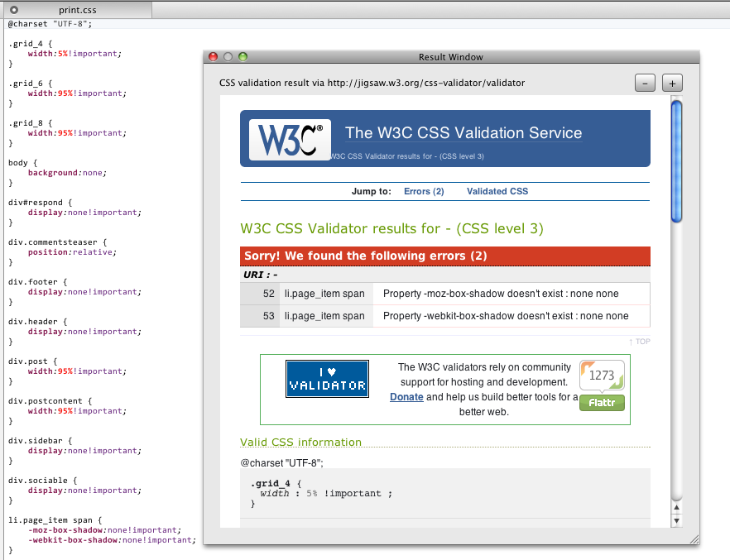
Task: Click the div.sociable selector in editor
Action: 42,480
